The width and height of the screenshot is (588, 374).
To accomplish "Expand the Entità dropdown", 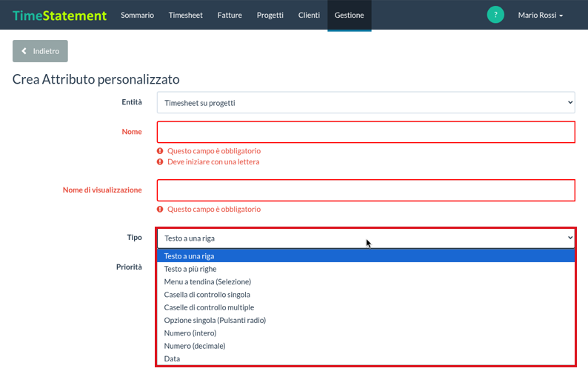I will (366, 102).
